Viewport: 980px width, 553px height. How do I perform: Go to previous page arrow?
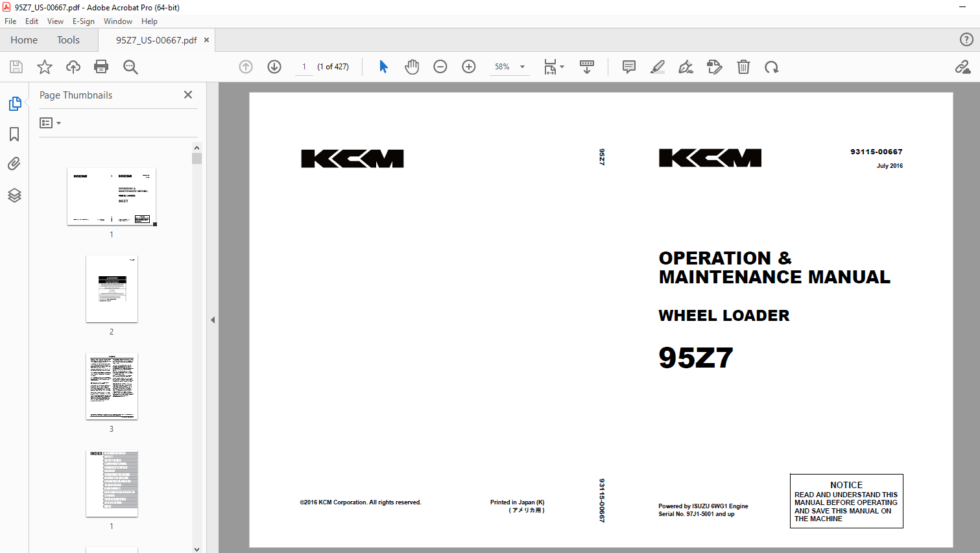pyautogui.click(x=246, y=67)
